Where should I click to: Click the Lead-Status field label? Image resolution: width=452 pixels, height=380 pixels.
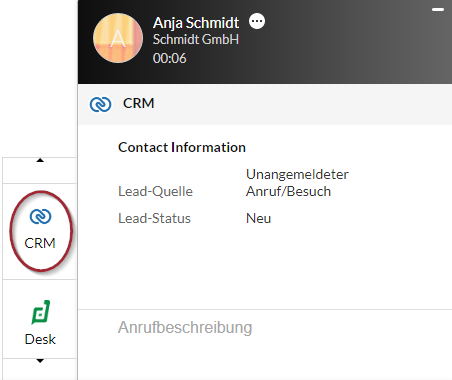[x=155, y=218]
